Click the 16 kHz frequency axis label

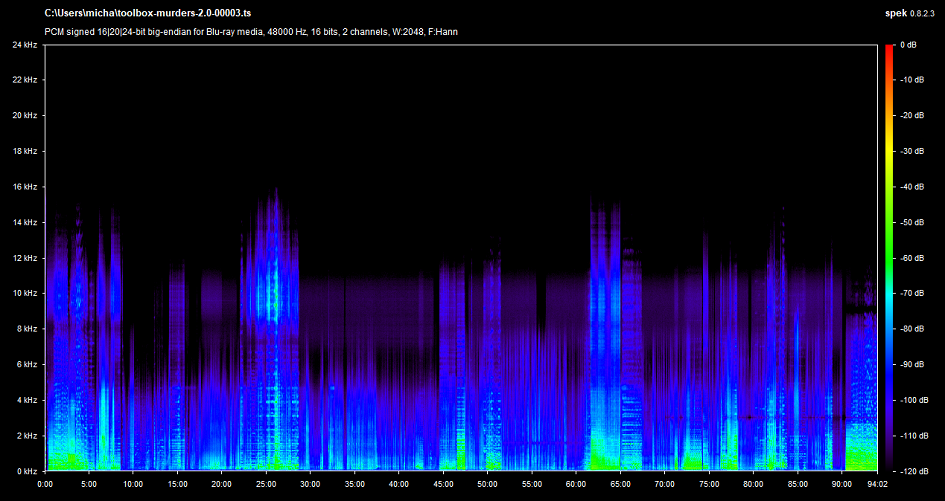(x=25, y=187)
